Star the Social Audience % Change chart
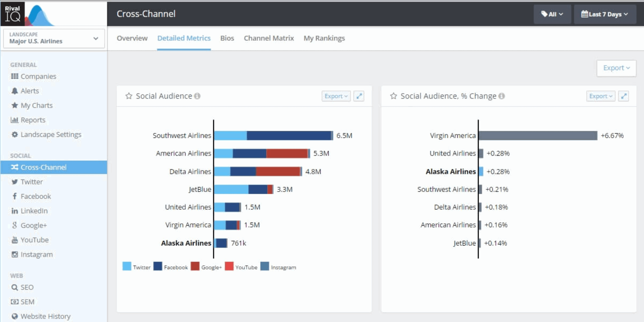 [393, 96]
